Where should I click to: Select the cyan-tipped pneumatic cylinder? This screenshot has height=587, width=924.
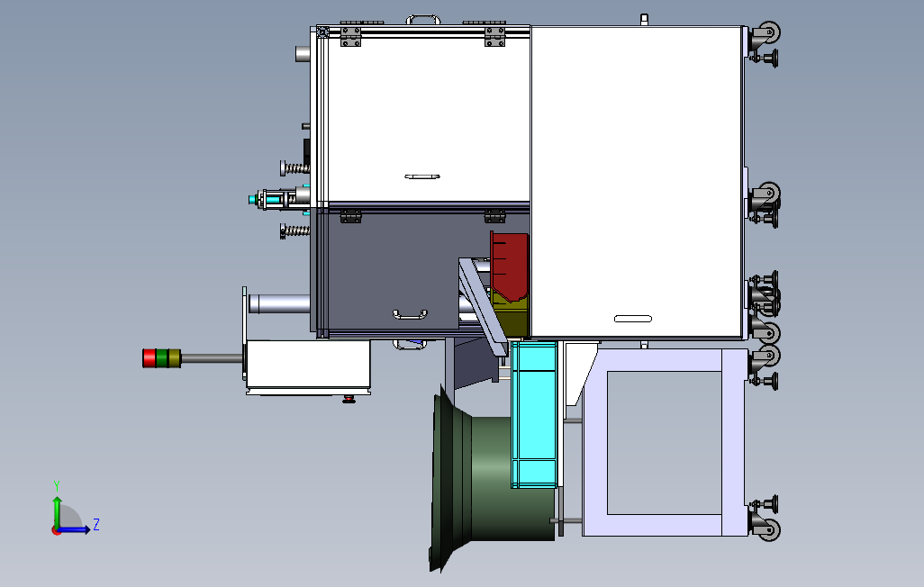point(279,199)
